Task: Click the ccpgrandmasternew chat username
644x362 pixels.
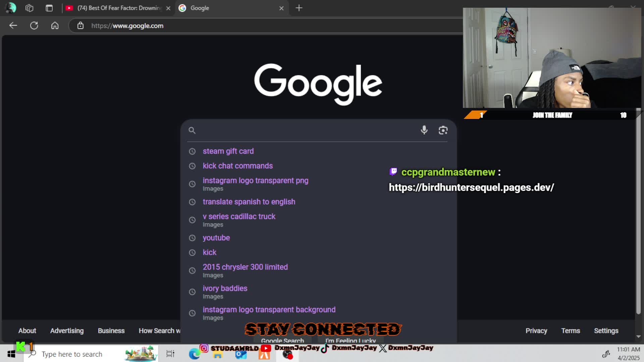Action: point(448,172)
